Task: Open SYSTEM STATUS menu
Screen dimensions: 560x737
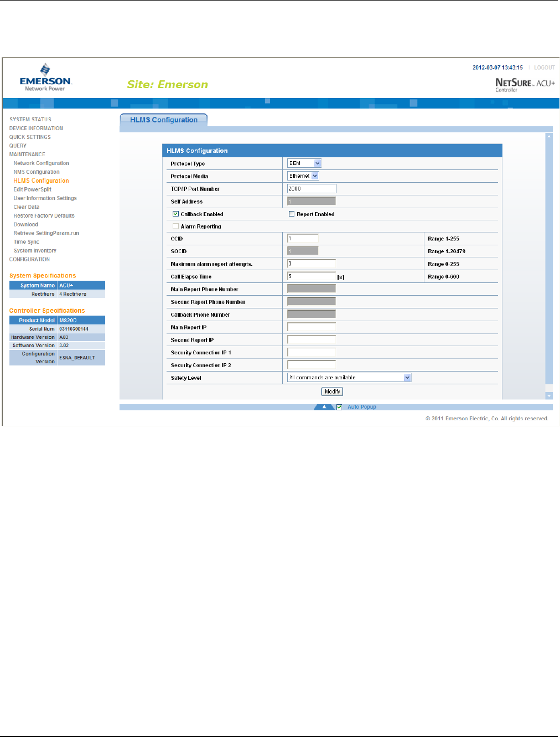Action: (30, 120)
